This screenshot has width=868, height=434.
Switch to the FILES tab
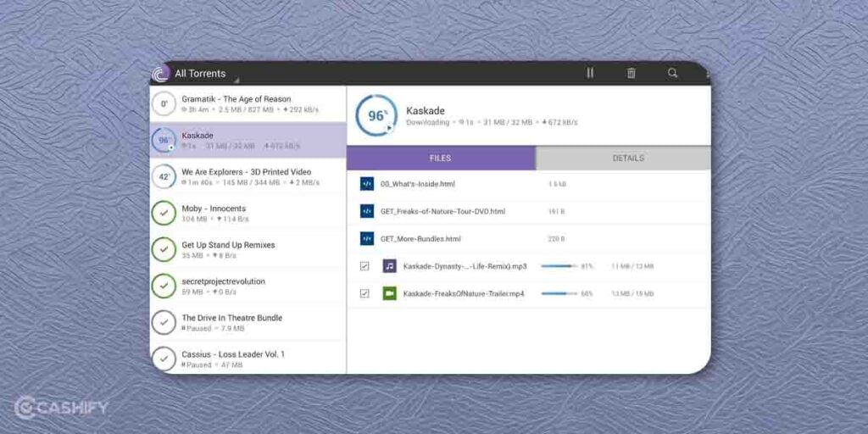coord(441,158)
